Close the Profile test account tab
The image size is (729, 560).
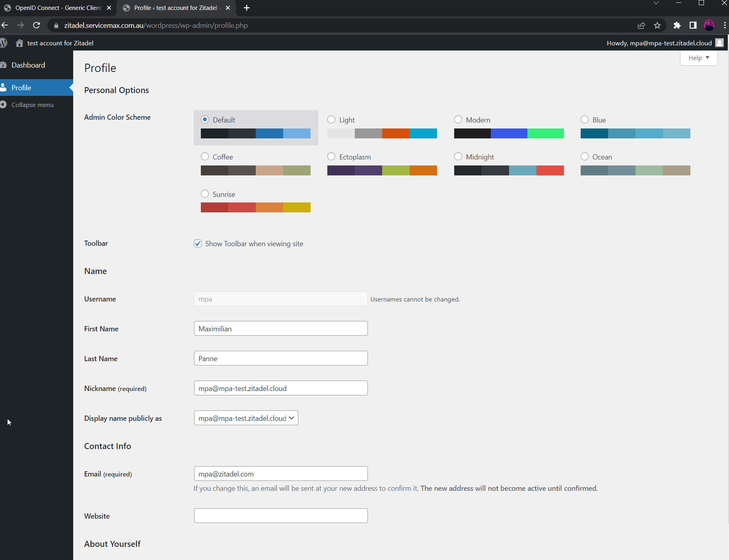228,8
